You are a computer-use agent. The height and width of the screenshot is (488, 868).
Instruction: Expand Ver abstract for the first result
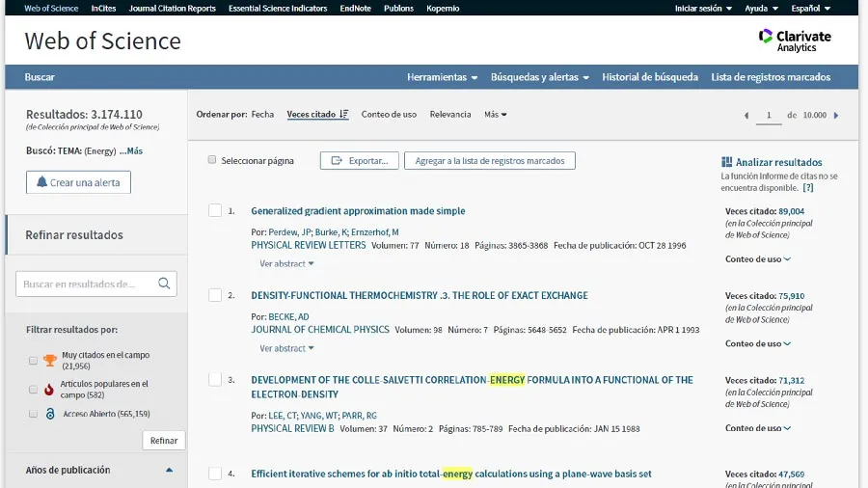286,263
